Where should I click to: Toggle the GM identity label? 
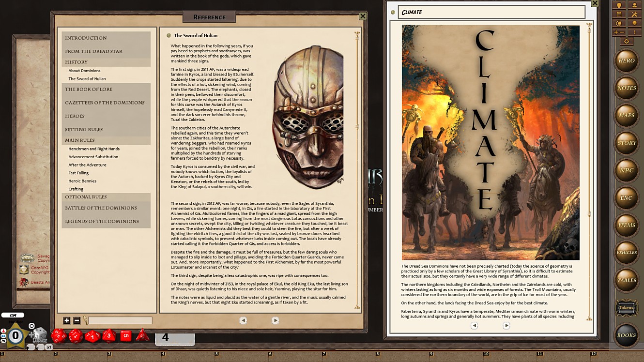pyautogui.click(x=13, y=315)
